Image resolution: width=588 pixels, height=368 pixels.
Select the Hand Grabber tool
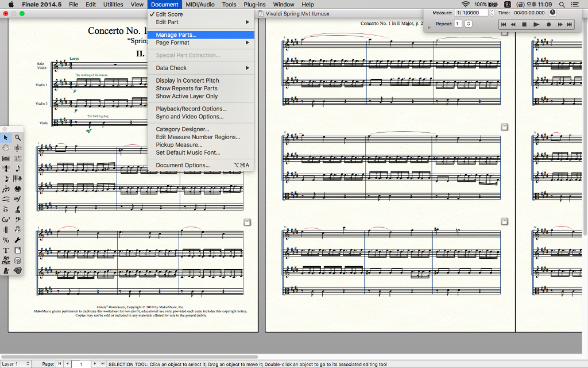(x=6, y=148)
